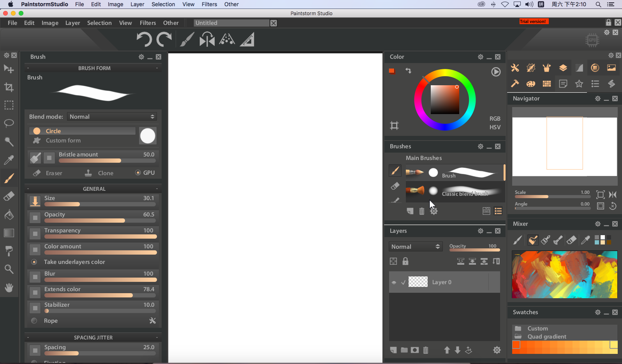Toggle Opacity pen-pressure square button
Screen dimensions: 622x364
click(x=35, y=218)
